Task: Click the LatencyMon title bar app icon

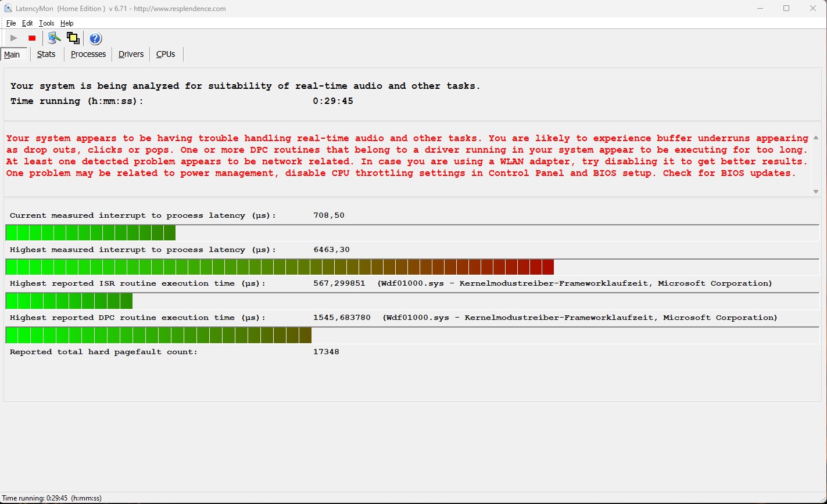Action: 8,9
